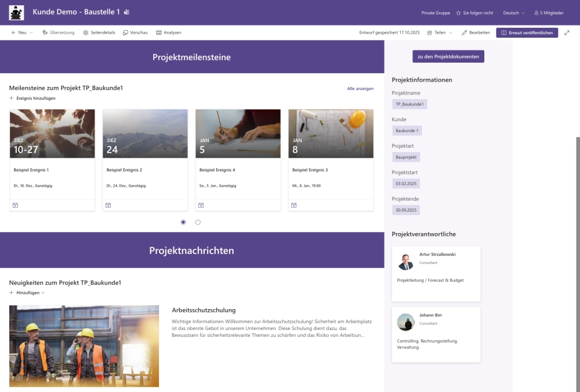
Task: Toggle the Sie folgen nicht follow star
Action: 459,12
